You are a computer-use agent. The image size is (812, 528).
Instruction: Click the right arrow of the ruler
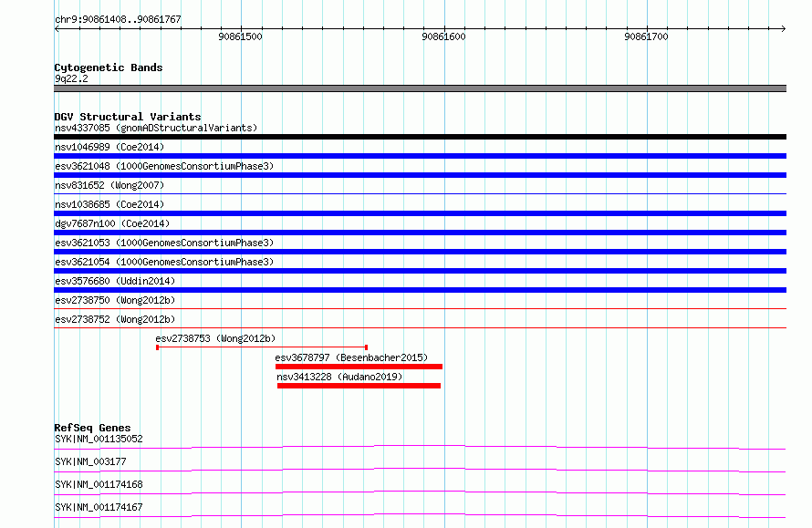tap(784, 28)
